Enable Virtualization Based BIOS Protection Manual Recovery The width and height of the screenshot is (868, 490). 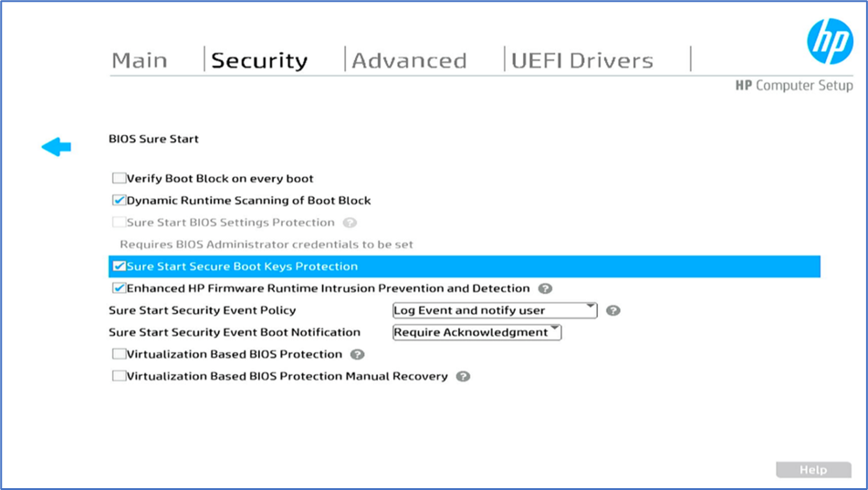(x=120, y=376)
